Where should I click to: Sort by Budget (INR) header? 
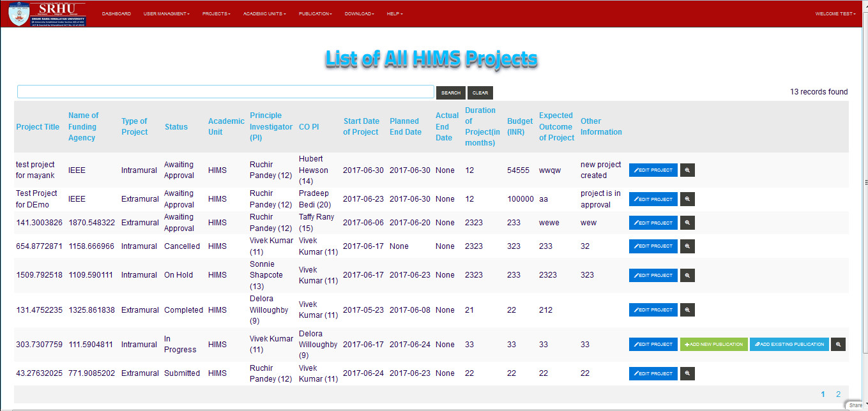pos(520,126)
